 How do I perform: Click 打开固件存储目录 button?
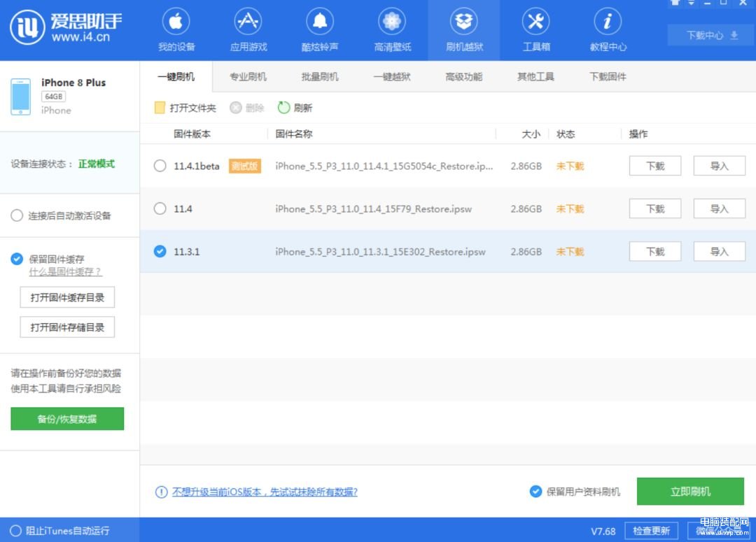click(x=67, y=327)
